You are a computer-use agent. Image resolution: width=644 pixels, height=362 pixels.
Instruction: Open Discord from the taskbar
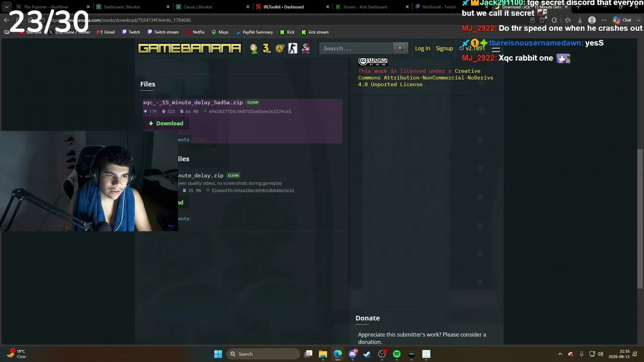point(353,354)
